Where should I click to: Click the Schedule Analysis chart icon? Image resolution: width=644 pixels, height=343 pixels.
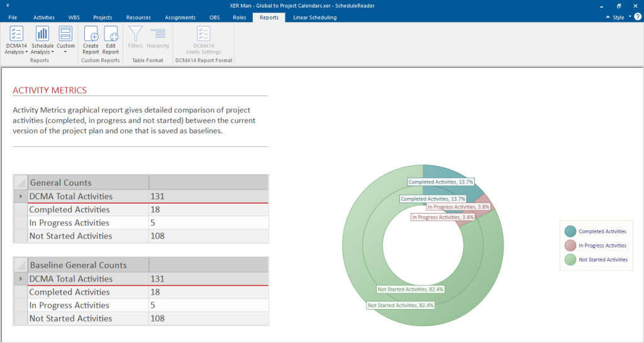(43, 34)
